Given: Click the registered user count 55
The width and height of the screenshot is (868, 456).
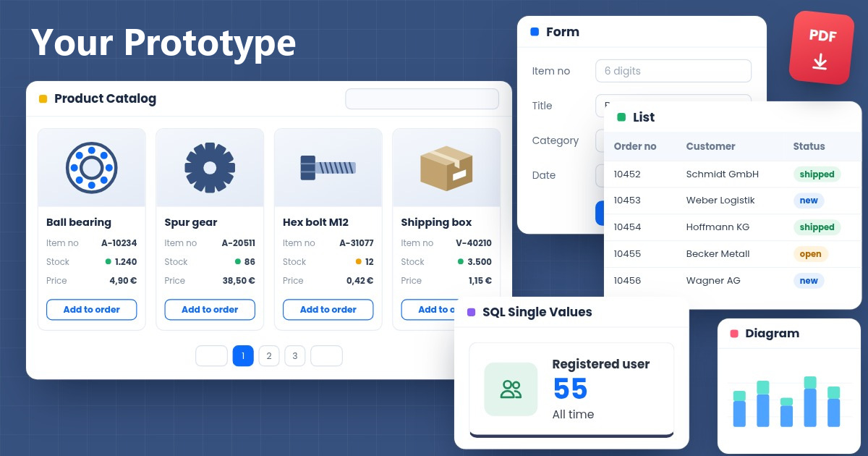Looking at the screenshot, I should [570, 389].
